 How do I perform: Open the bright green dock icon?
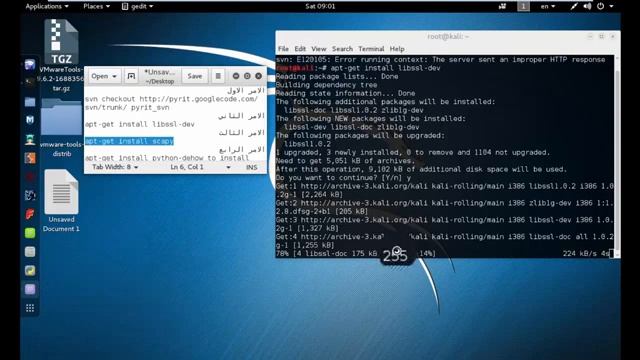click(x=30, y=233)
